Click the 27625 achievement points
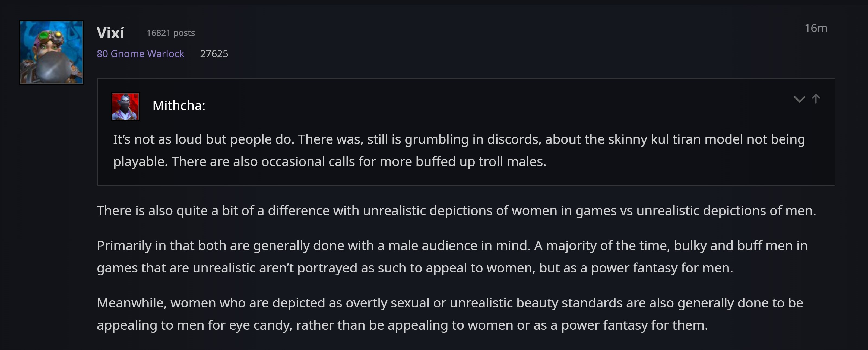 (214, 54)
